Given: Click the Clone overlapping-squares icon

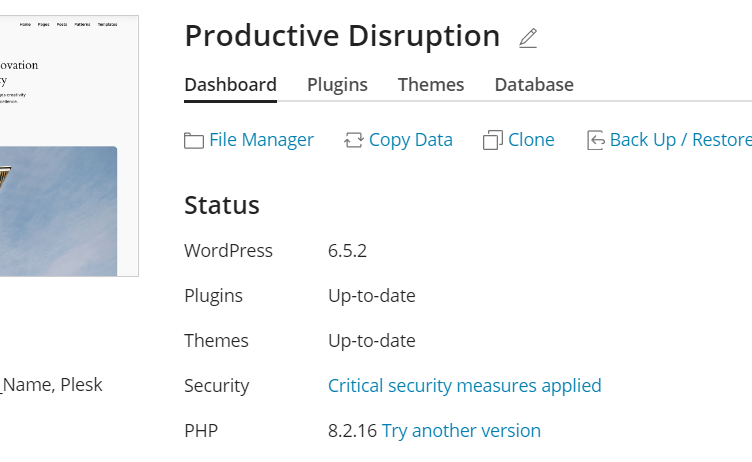Looking at the screenshot, I should pos(492,141).
